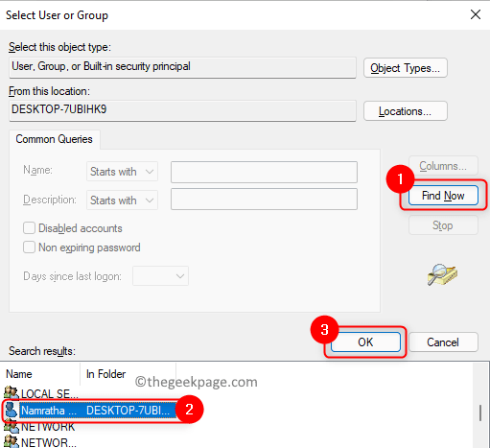Click the NETWOR... group icon at bottom
Screen dimensions: 490x448
12,441
